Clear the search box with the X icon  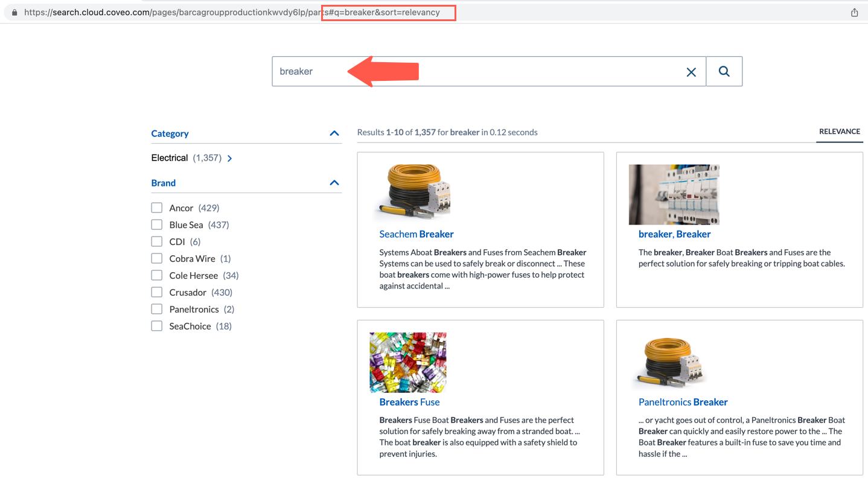(691, 72)
